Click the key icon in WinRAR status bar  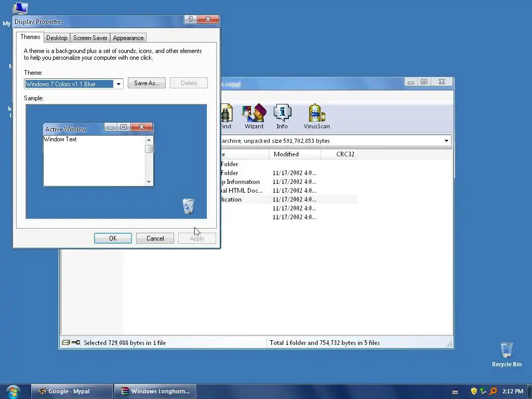[76, 342]
